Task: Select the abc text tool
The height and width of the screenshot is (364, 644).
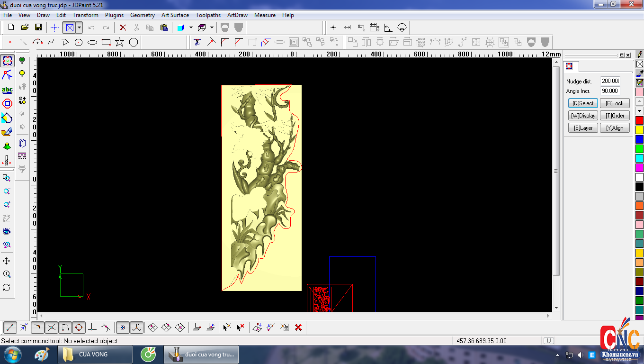Action: coord(7,90)
